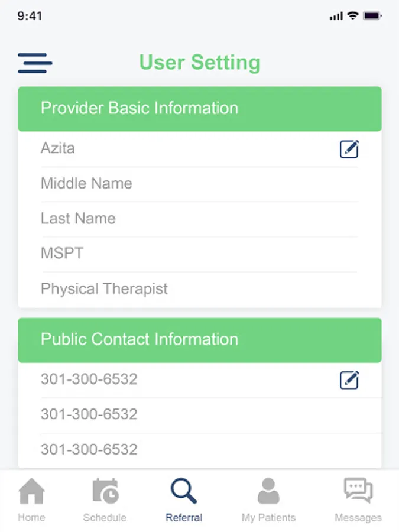399x532 pixels.
Task: Tap the Home house icon
Action: 31,492
